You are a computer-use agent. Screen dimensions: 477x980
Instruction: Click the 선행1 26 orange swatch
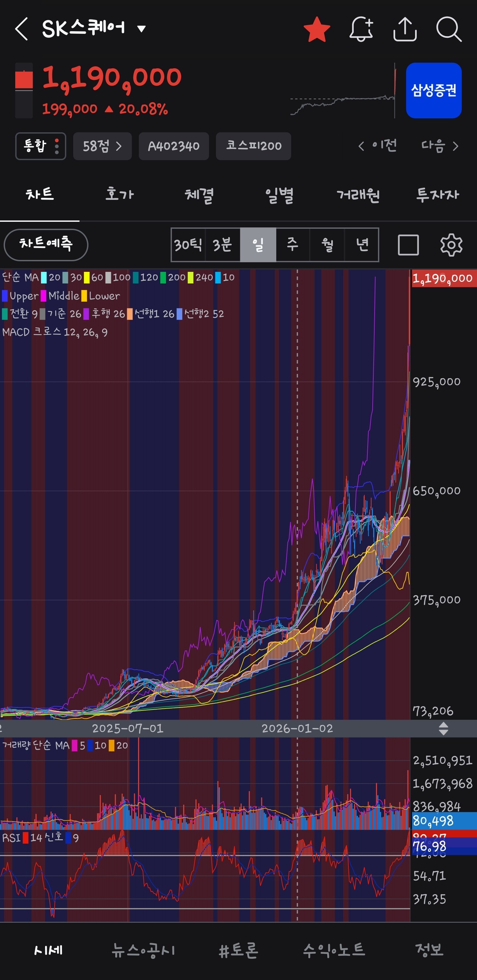(130, 314)
